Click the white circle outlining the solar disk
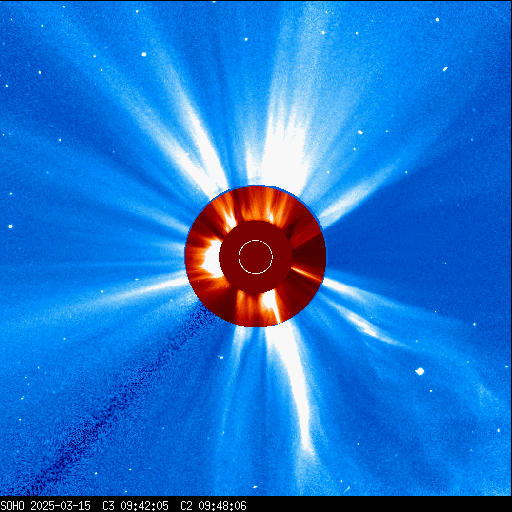The image size is (512, 512). [x=256, y=257]
